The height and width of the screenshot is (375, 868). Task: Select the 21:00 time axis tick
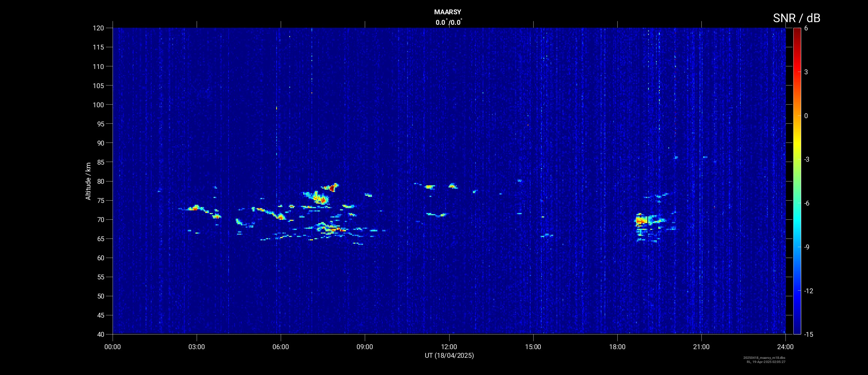(701, 347)
